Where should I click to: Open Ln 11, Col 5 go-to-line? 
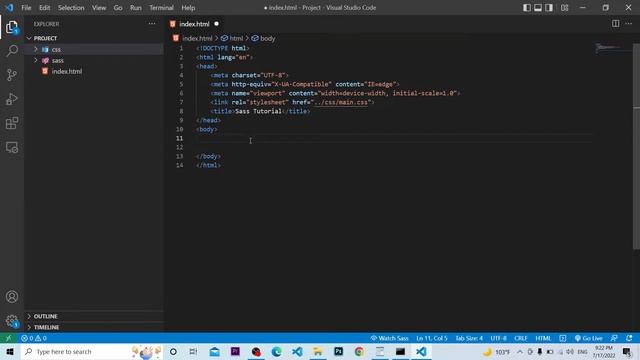coord(432,338)
